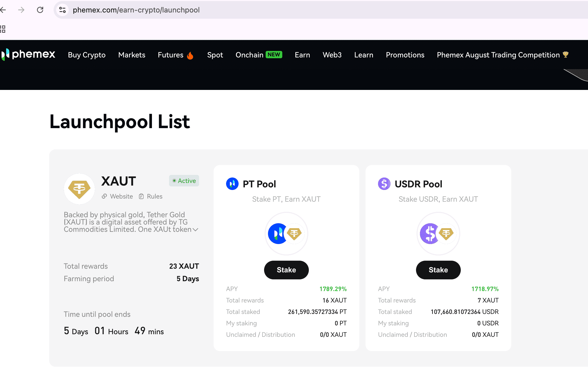
Task: Click the XAUT token name heading
Action: [118, 181]
